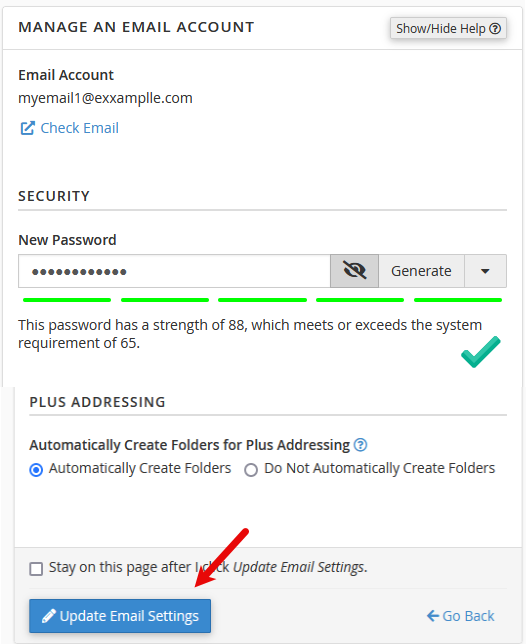Click the left arrow icon beside Go Back
Image resolution: width=526 pixels, height=644 pixels.
pyautogui.click(x=433, y=616)
